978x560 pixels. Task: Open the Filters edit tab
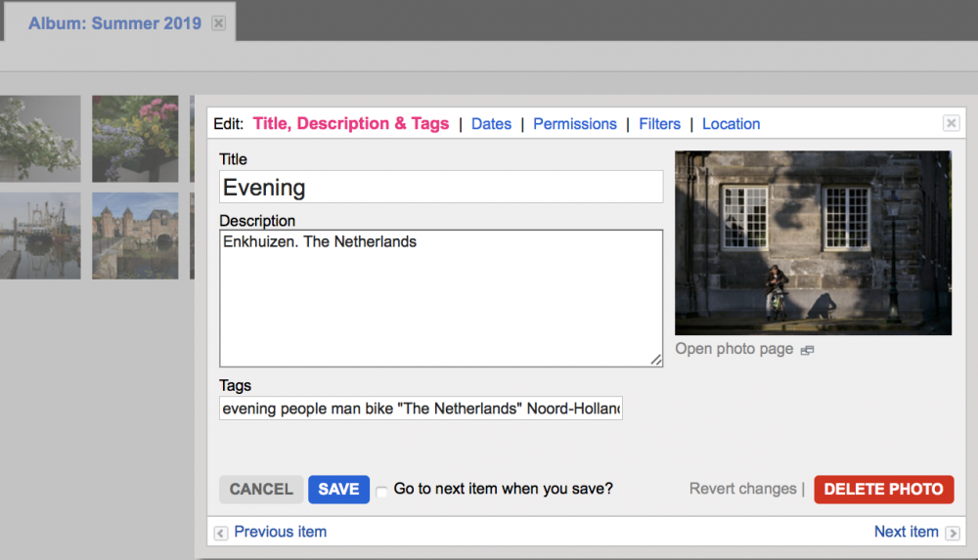(x=659, y=124)
